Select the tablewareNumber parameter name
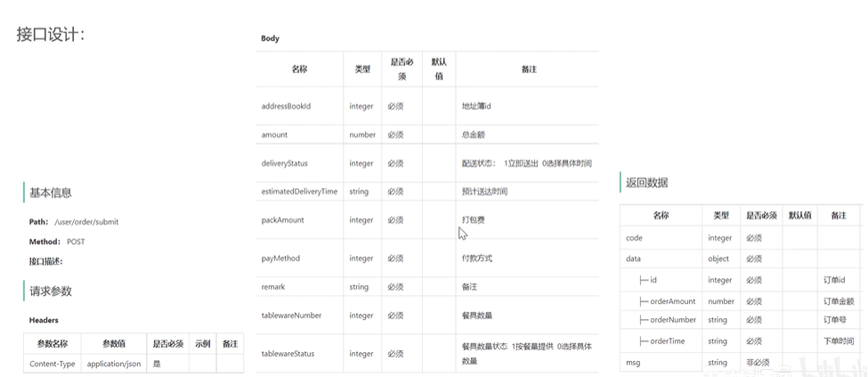The image size is (868, 377). [291, 316]
